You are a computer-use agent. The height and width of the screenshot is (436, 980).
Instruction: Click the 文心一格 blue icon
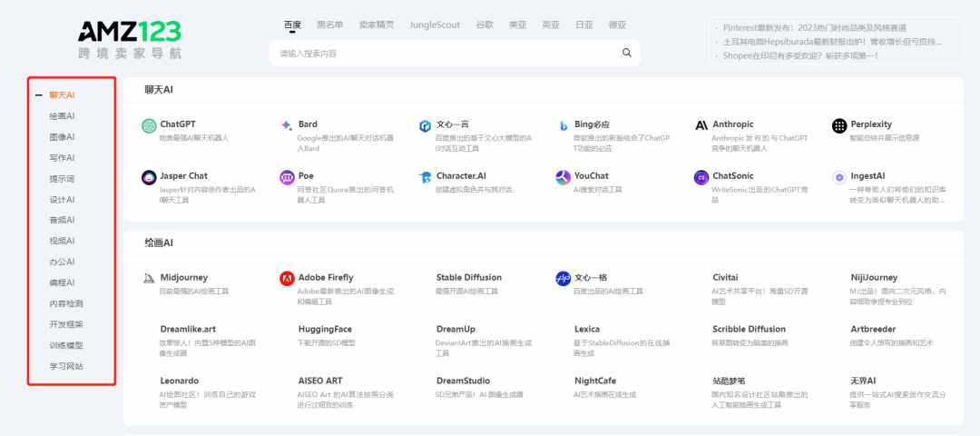point(563,279)
